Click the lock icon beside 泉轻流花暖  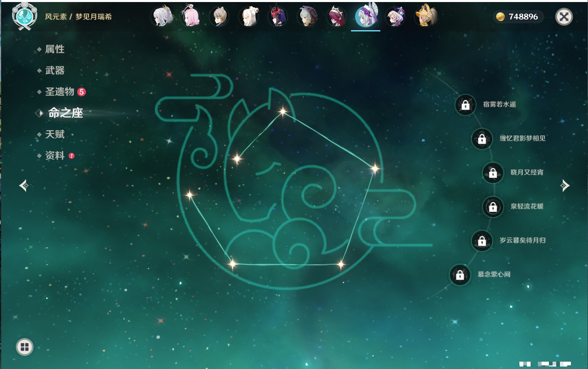coord(493,207)
